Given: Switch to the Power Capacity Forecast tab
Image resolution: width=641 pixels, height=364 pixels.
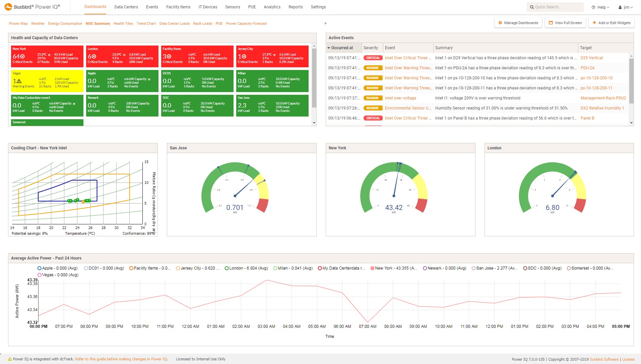Looking at the screenshot, I should tap(246, 23).
